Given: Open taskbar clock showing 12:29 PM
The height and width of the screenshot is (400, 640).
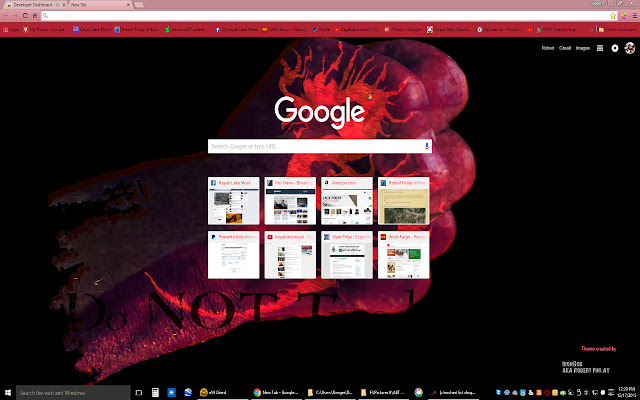Looking at the screenshot, I should (624, 393).
